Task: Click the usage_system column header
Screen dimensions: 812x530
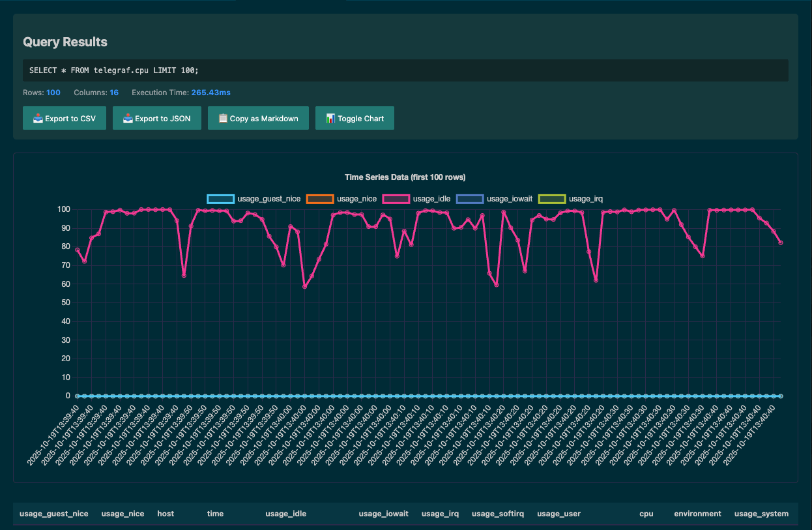Action: (x=761, y=514)
